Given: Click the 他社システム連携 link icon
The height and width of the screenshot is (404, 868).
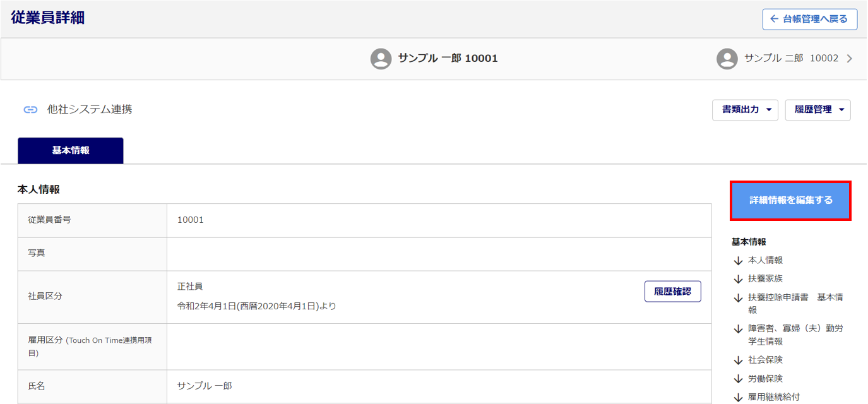Looking at the screenshot, I should click(30, 110).
